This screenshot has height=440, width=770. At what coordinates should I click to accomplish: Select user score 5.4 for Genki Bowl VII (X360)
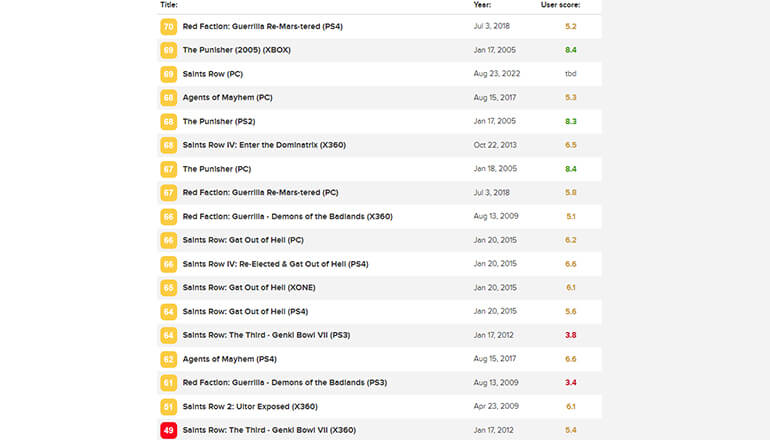571,430
